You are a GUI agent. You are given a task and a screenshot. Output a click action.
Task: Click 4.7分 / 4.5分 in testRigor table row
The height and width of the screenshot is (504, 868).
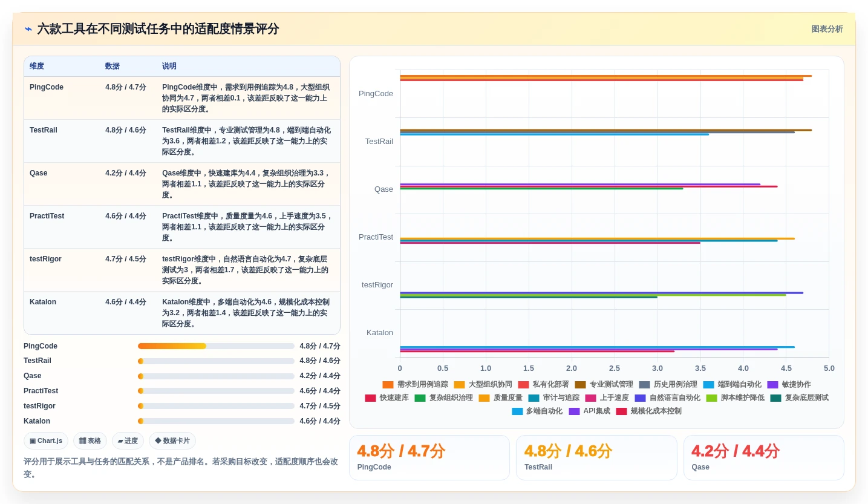(x=126, y=259)
